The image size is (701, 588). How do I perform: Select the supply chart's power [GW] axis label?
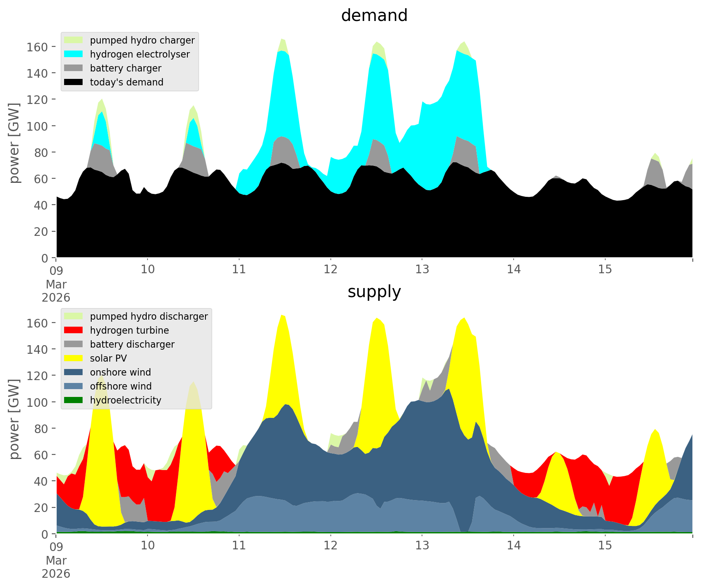tap(15, 419)
